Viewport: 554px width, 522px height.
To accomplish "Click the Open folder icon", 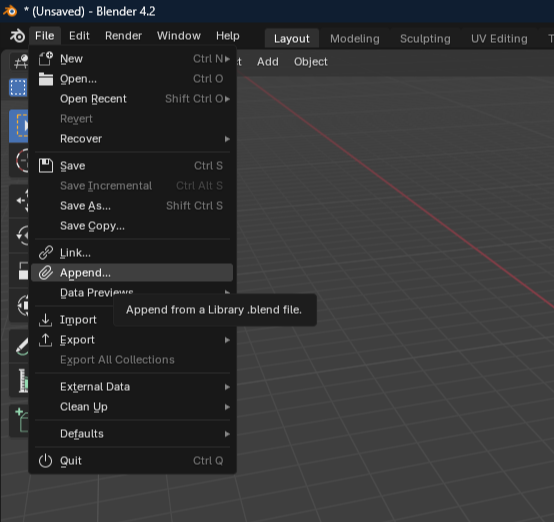I will pos(46,79).
